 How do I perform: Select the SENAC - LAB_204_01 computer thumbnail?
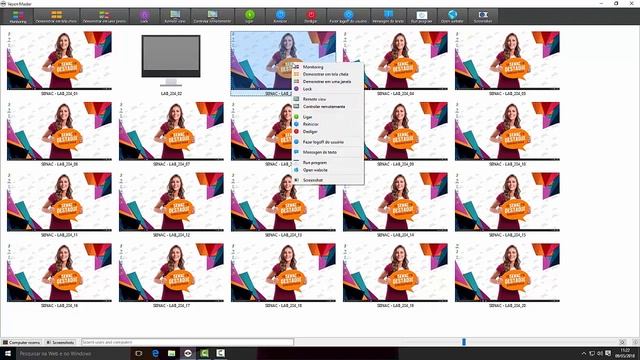(59, 60)
